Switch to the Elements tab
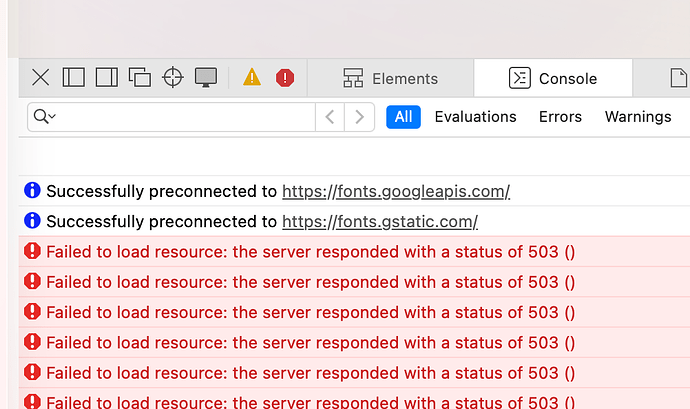The height and width of the screenshot is (409, 690). click(x=391, y=78)
